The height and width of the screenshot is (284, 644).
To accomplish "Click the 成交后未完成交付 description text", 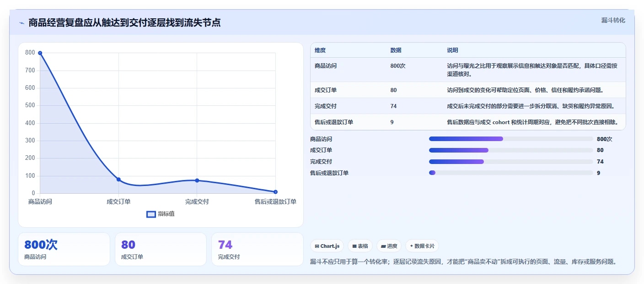I will (x=531, y=106).
